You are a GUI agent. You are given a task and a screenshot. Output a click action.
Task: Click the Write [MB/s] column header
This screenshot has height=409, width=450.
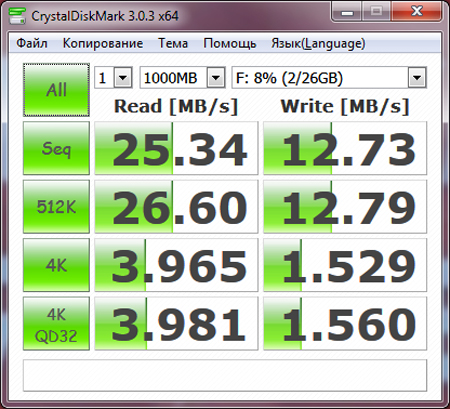(345, 107)
